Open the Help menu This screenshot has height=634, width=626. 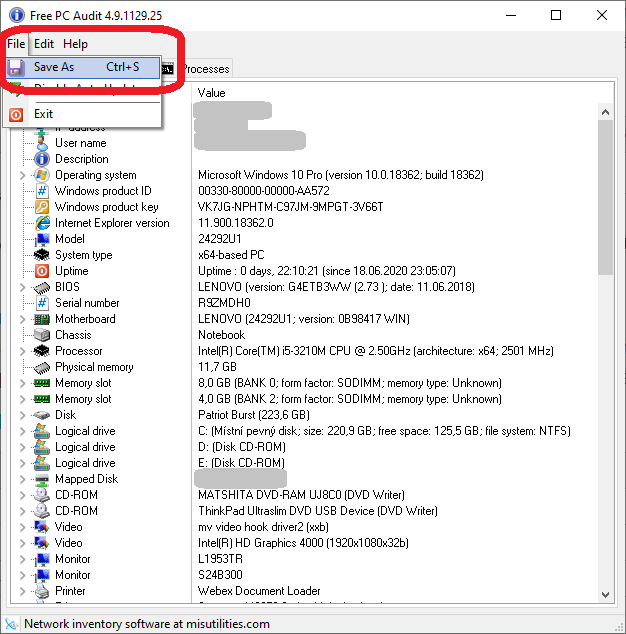click(x=75, y=44)
